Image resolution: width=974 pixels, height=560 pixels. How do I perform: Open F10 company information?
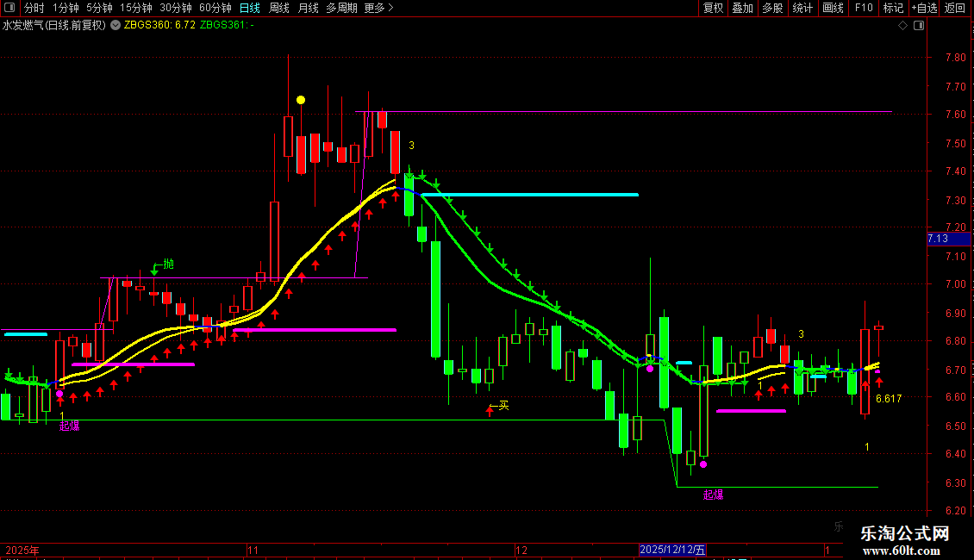pos(864,8)
